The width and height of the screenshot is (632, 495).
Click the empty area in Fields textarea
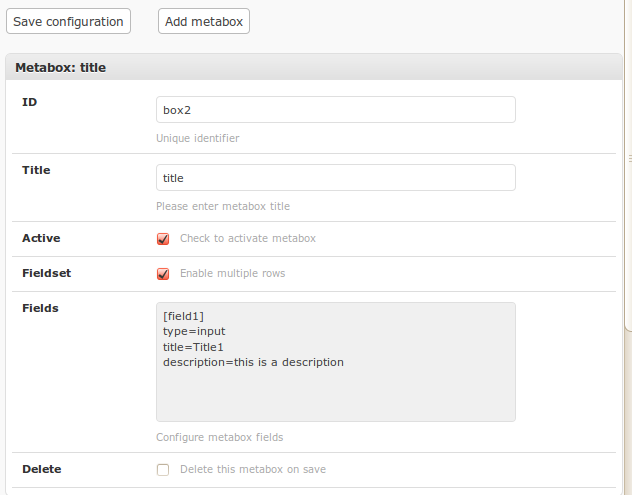coord(336,395)
